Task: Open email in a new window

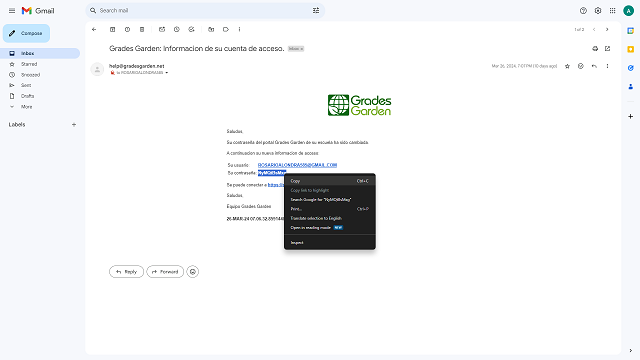Action: [607, 49]
